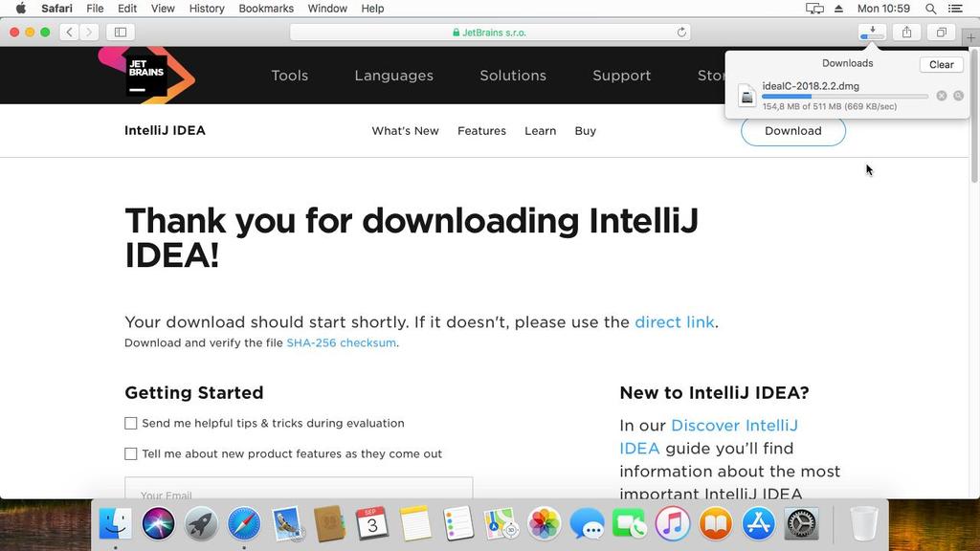This screenshot has width=980, height=551.
Task: Open the SHA-256 checksum link
Action: pyautogui.click(x=342, y=343)
